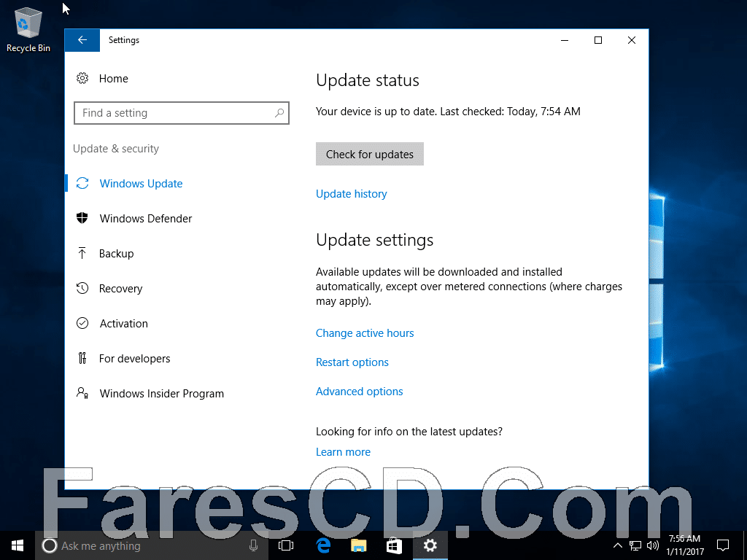747x560 pixels.
Task: Open the Recovery section
Action: pyautogui.click(x=120, y=289)
